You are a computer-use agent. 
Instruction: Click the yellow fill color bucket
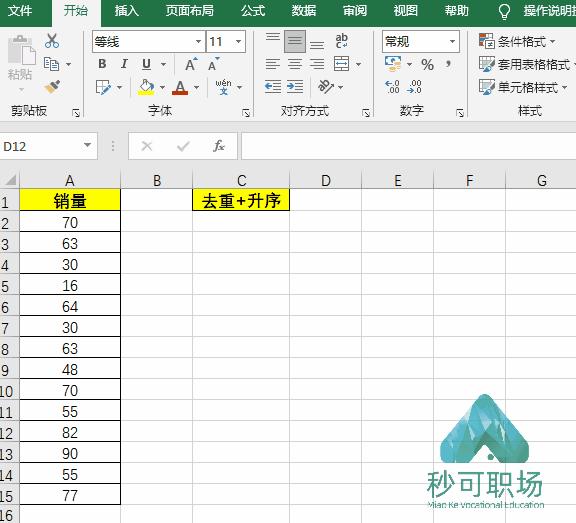pos(146,87)
